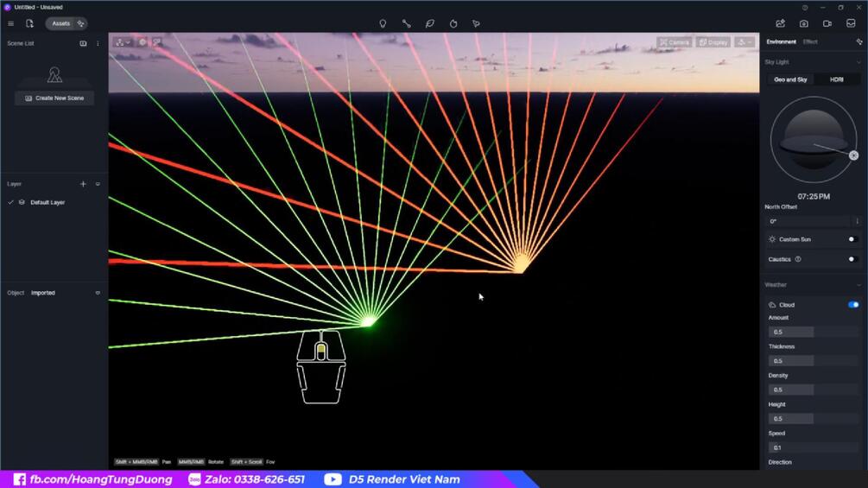Open the viewport view-mode dropdown at top right
Image resolution: width=868 pixels, height=488 pixels.
744,42
